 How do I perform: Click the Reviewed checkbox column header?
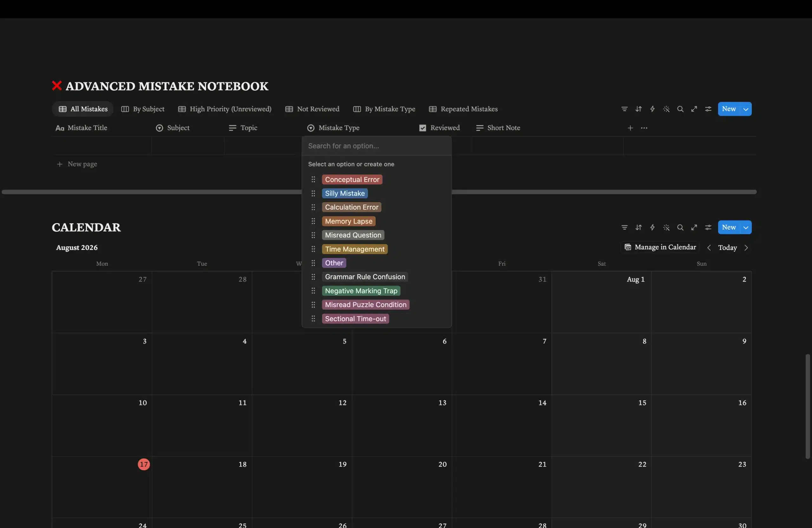coord(439,128)
